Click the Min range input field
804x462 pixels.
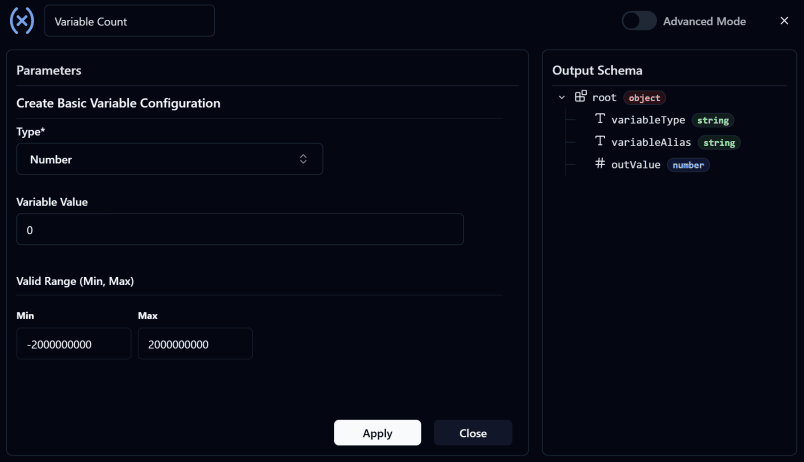pos(74,344)
